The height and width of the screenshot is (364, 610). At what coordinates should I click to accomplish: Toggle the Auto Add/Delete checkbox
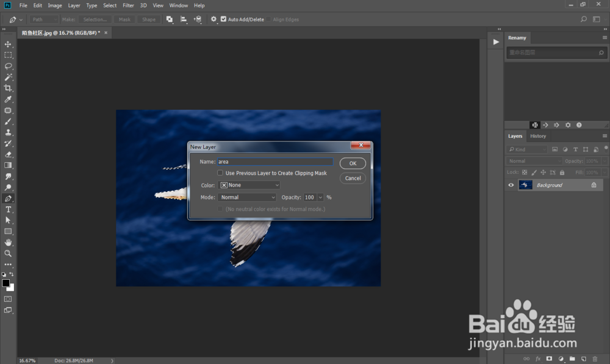pyautogui.click(x=223, y=19)
